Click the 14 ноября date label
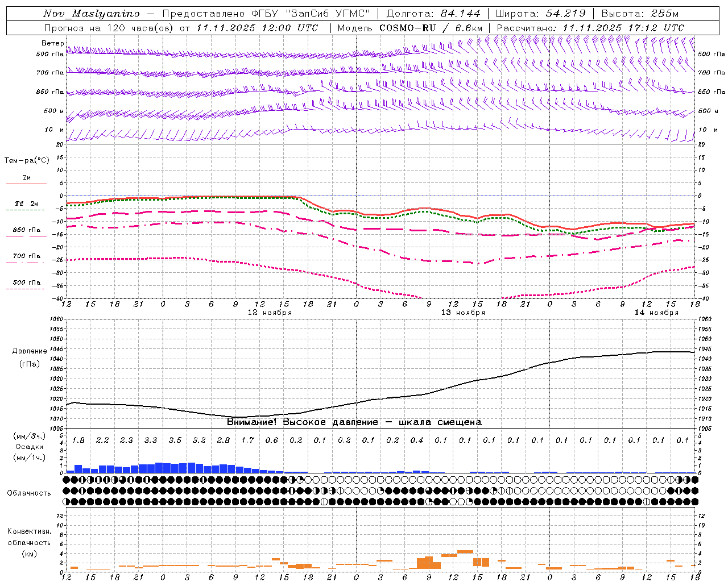This screenshot has height=582, width=728. [656, 313]
